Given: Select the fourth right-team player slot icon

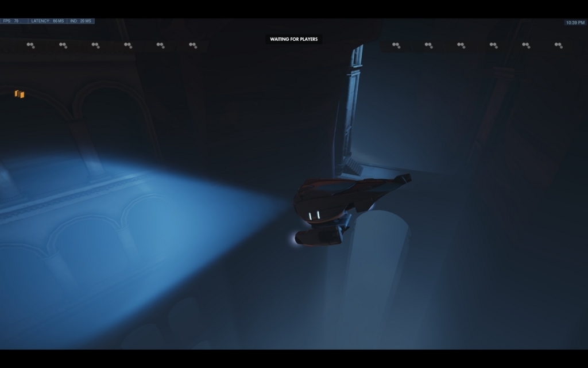Looking at the screenshot, I should click(493, 45).
